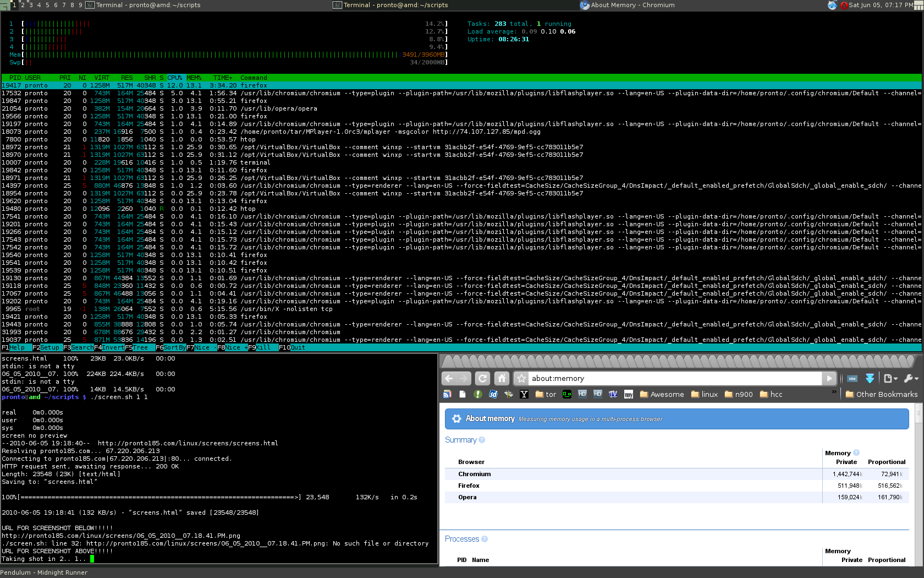924x578 pixels.
Task: Expand the bookmarks overflow chevron
Action: tap(834, 392)
